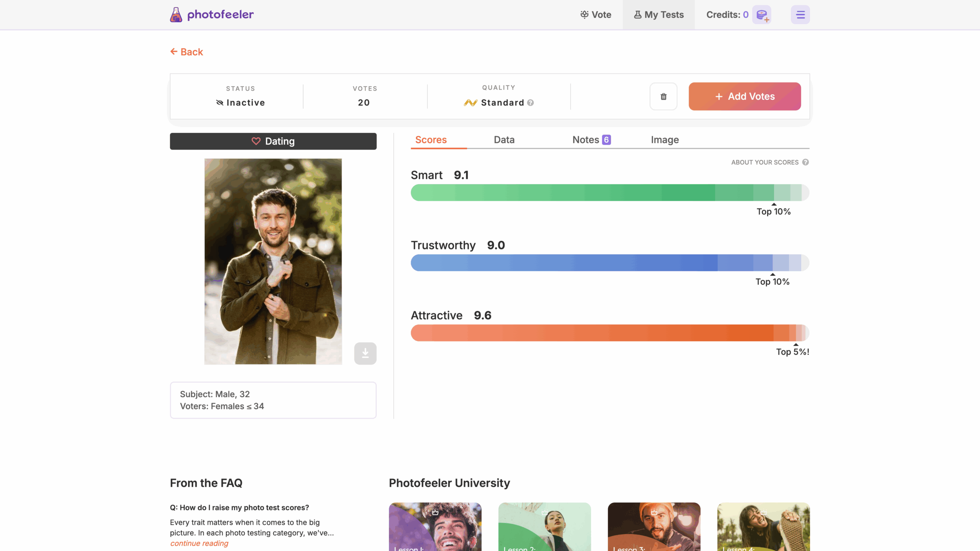
Task: Download the photo using download icon
Action: [365, 353]
